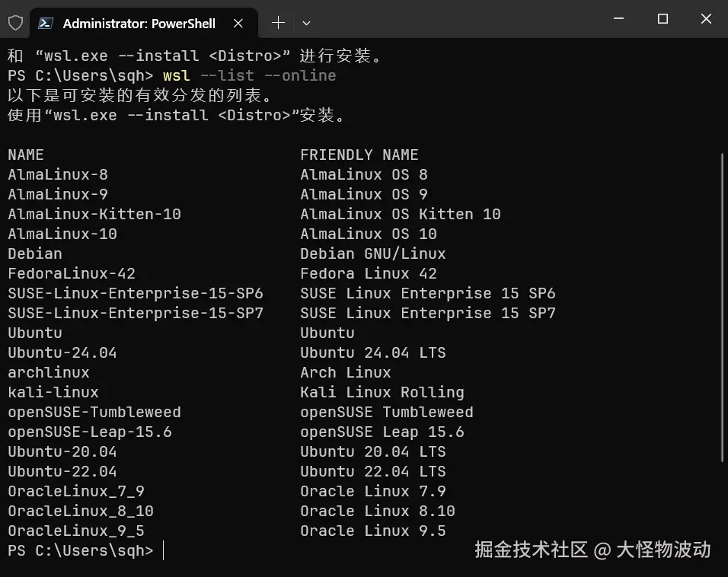Click "FedoraLinux-42" in the NAME column

[x=72, y=273]
